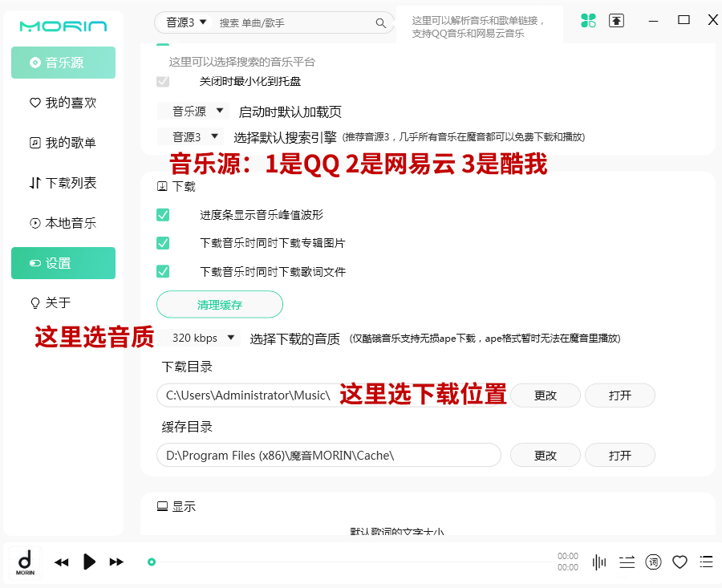
Task: Minimize the MORIN window
Action: [x=653, y=21]
